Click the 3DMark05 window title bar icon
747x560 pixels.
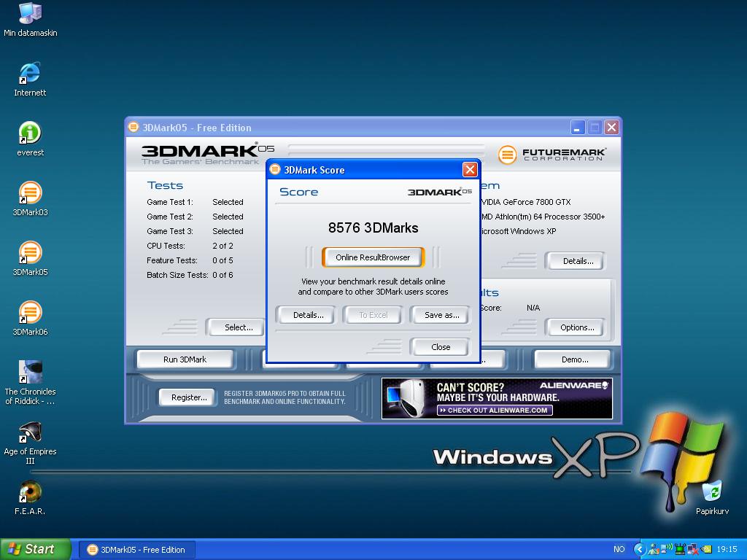133,127
